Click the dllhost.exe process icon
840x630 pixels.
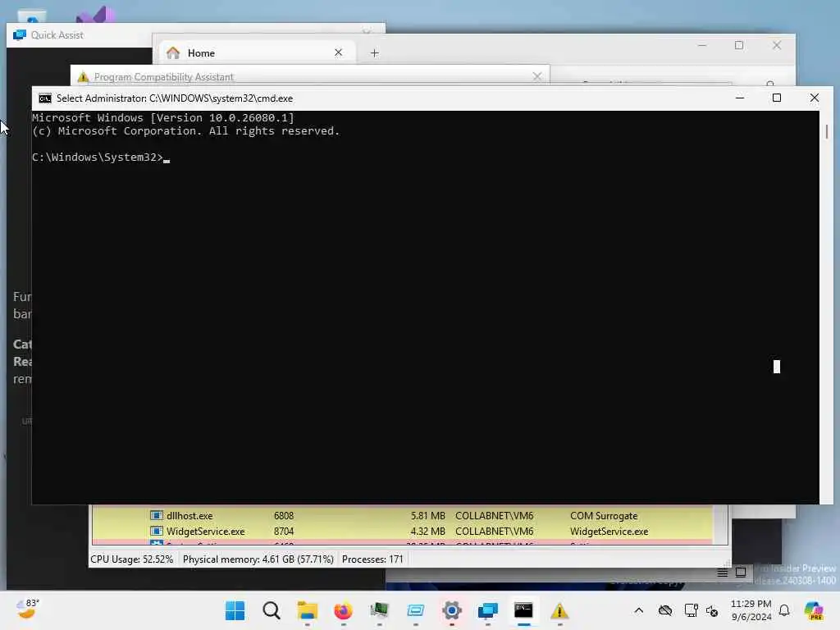pyautogui.click(x=157, y=515)
